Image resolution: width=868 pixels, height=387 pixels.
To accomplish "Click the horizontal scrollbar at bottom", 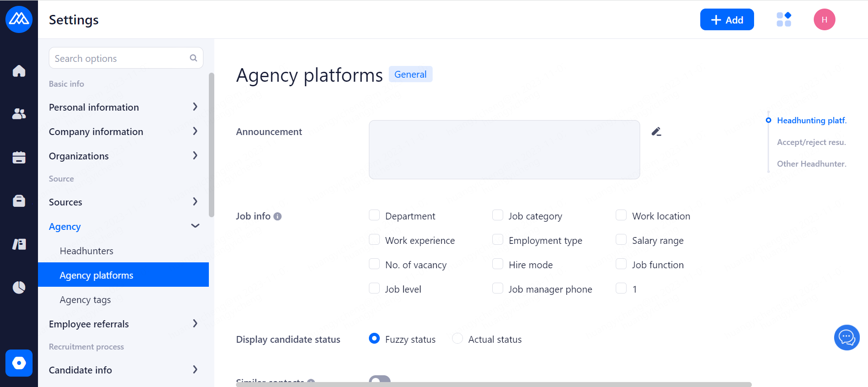I will (493, 384).
